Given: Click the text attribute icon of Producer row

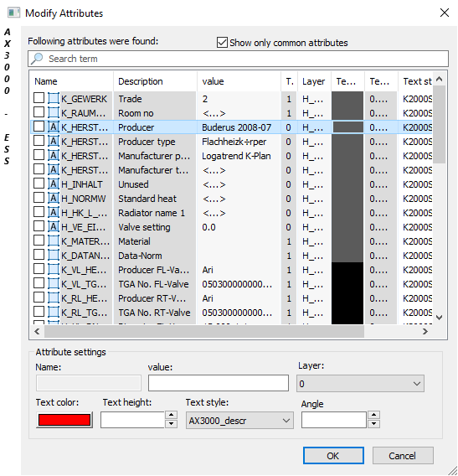Looking at the screenshot, I should [54, 127].
